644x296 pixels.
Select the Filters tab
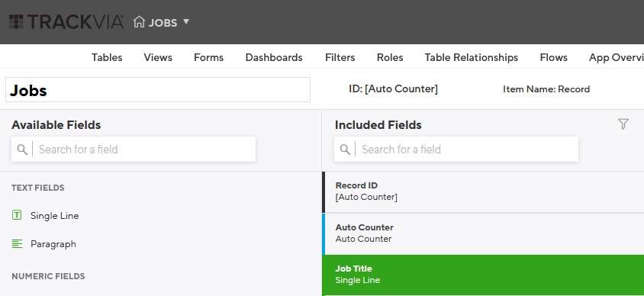pyautogui.click(x=340, y=57)
